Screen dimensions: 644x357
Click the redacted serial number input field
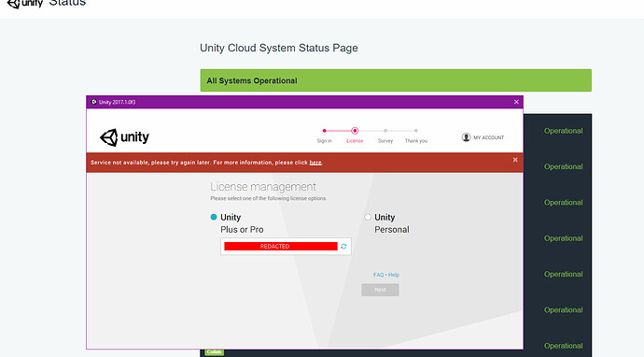point(281,247)
